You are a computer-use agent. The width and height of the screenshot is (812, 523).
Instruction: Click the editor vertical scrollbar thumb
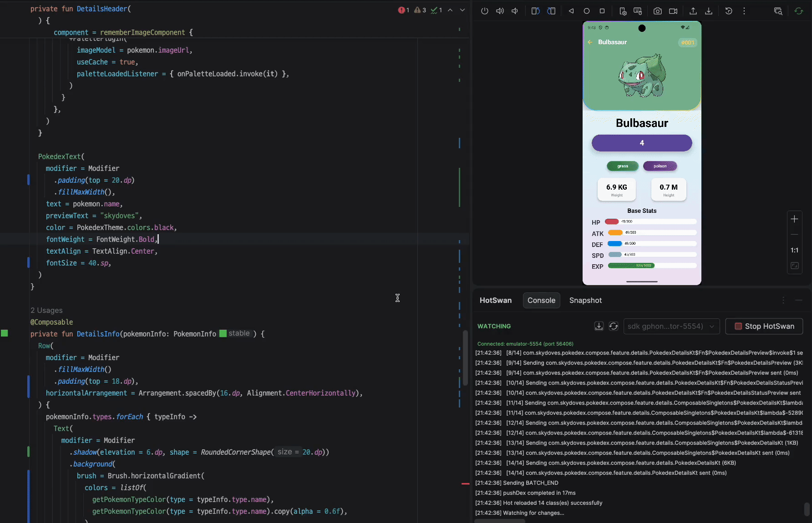[x=465, y=358]
